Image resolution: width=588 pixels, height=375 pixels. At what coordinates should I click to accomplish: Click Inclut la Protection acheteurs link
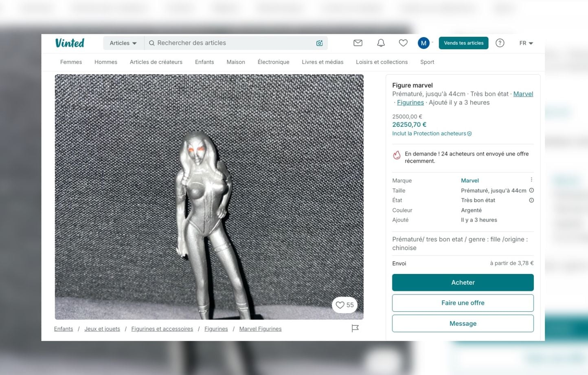point(429,134)
